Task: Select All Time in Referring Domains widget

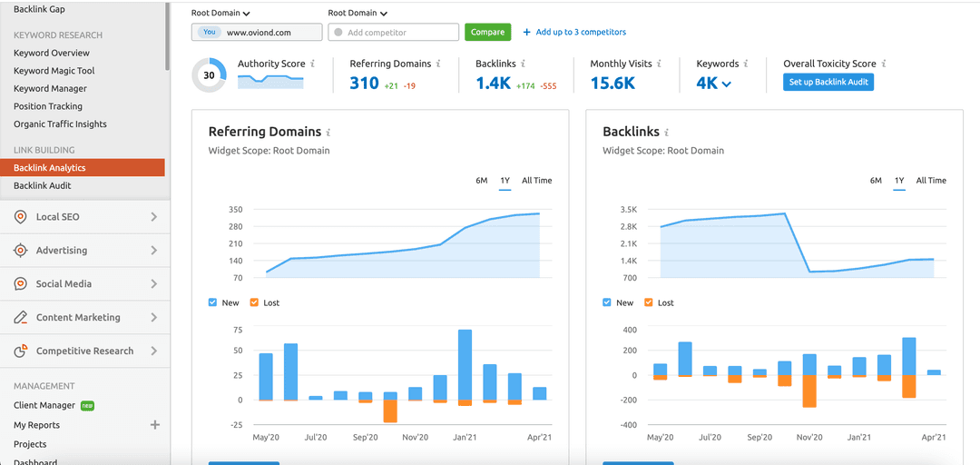Action: pos(537,180)
